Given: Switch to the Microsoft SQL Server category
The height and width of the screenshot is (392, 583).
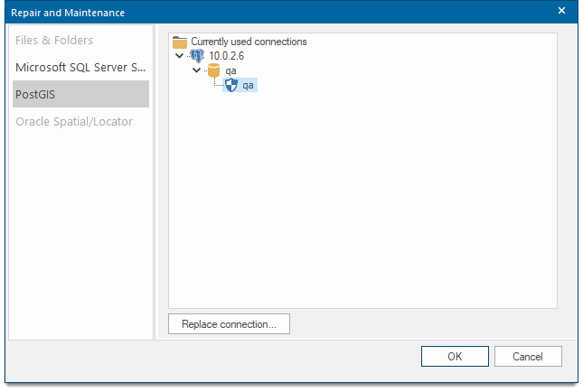Looking at the screenshot, I should click(80, 67).
